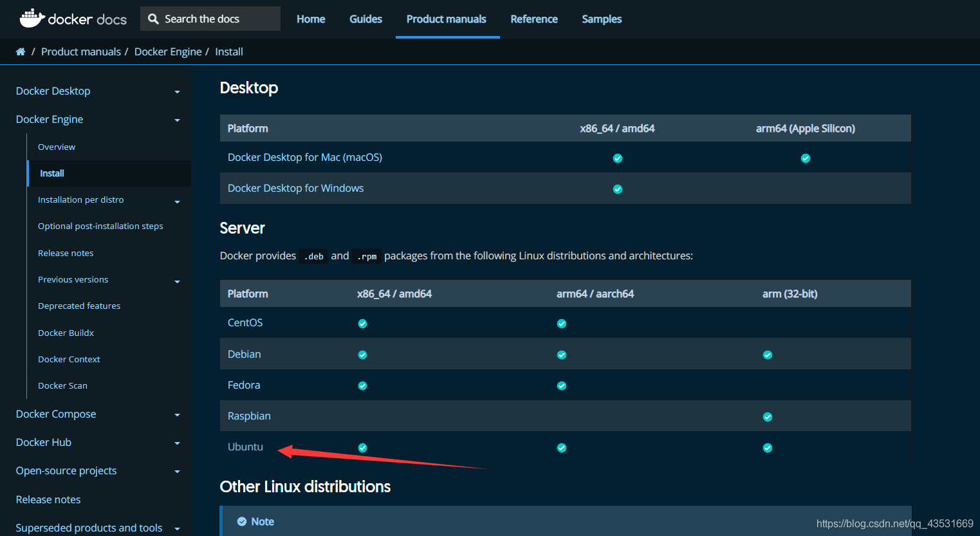Click the Server heading
Screen dimensions: 980x536
[242, 228]
